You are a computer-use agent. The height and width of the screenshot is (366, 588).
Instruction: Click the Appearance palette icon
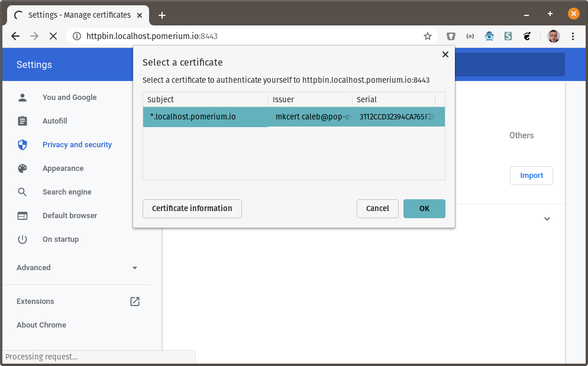coord(22,169)
